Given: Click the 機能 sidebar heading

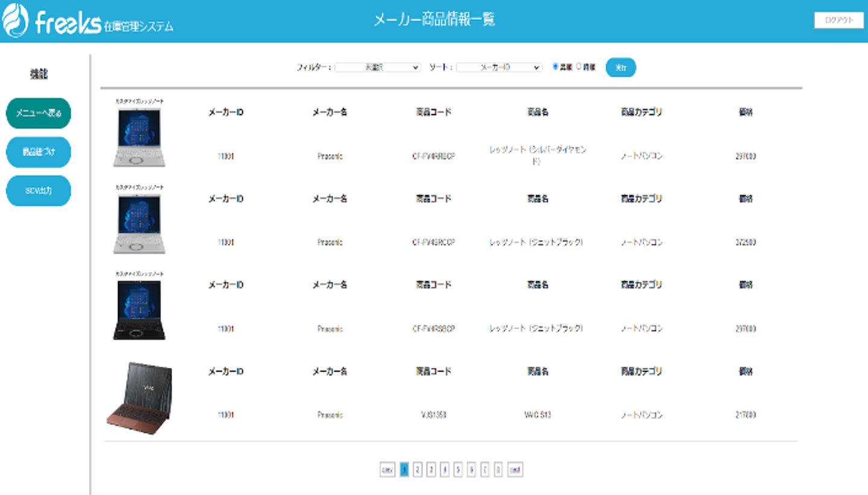Looking at the screenshot, I should 39,74.
